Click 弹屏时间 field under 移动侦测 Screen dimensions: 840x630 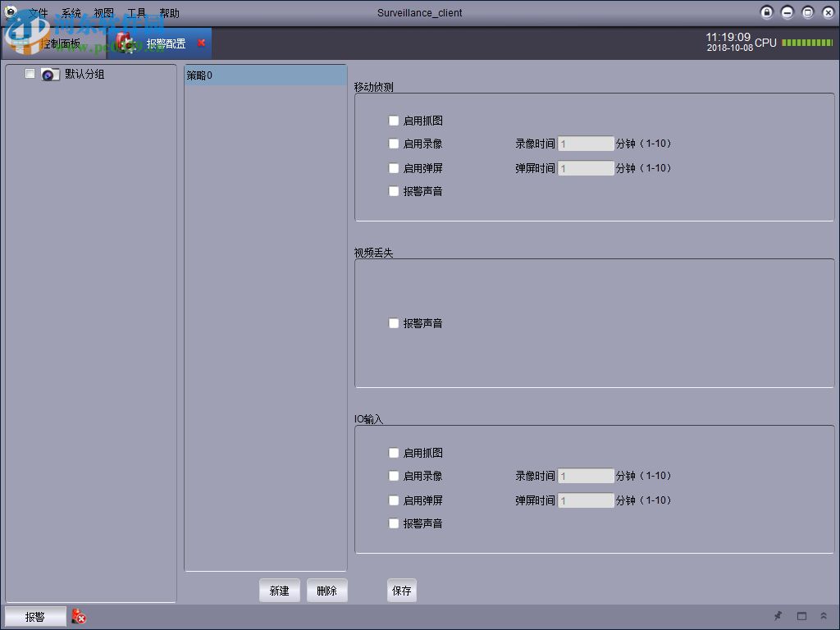pyautogui.click(x=586, y=168)
